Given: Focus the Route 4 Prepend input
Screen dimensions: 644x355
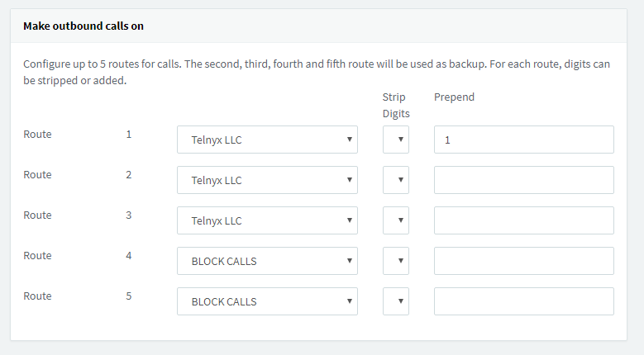Looking at the screenshot, I should (523, 261).
